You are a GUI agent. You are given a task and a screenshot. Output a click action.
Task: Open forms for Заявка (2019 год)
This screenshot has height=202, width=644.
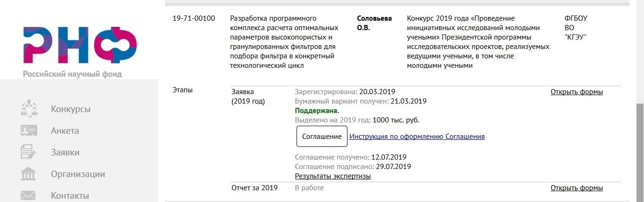point(577,92)
